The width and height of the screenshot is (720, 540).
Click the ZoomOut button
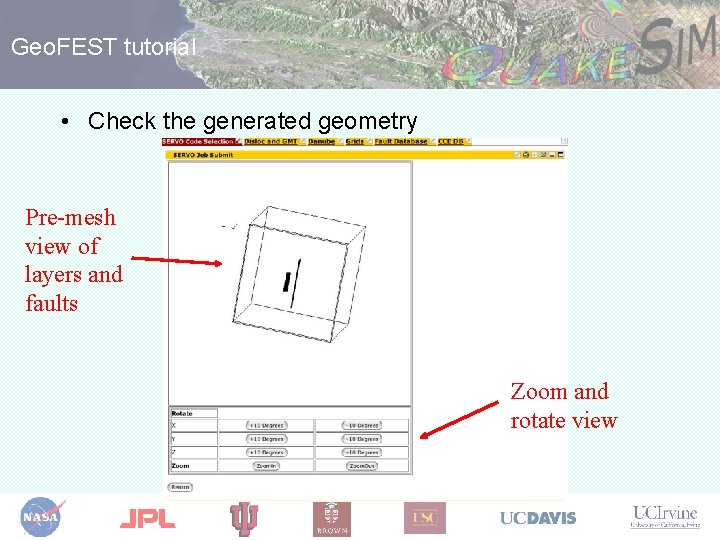pos(362,466)
